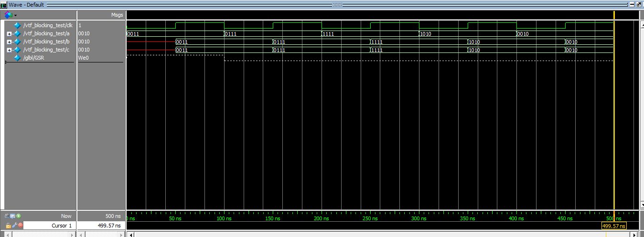Expand bus /vtf_blocking_test/c
The height and width of the screenshot is (237, 644).
pyautogui.click(x=9, y=50)
